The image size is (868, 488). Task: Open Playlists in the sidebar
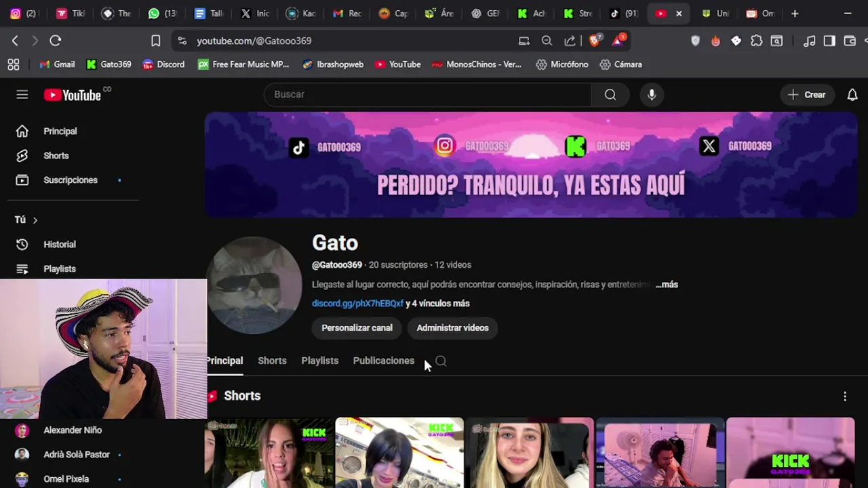(60, 269)
